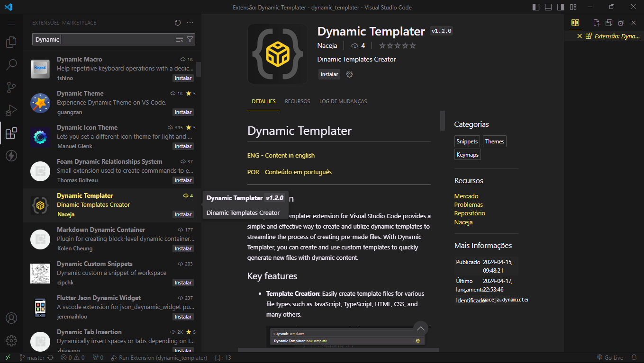The height and width of the screenshot is (363, 644).
Task: Open the Extensions view in the activity bar
Action: click(x=11, y=133)
